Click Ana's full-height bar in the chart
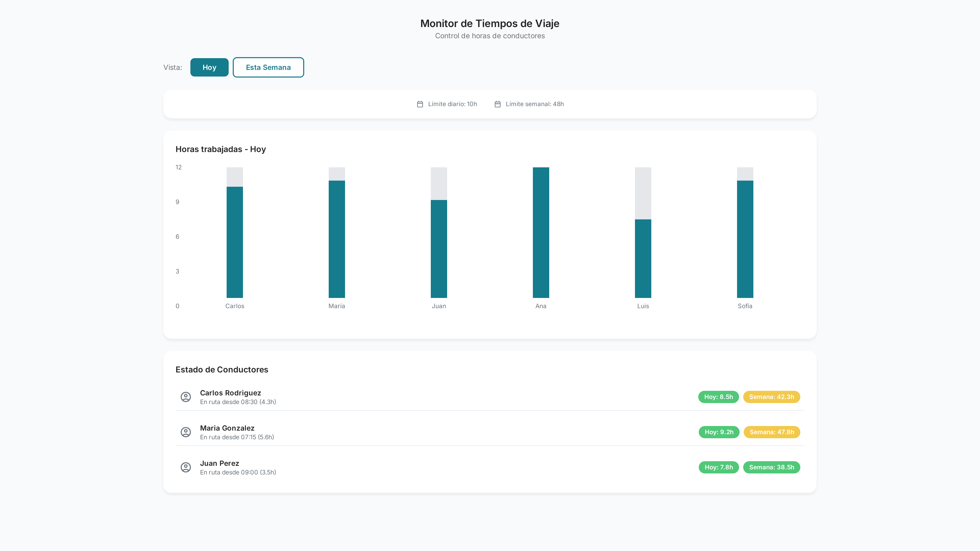The image size is (980, 551). click(541, 232)
